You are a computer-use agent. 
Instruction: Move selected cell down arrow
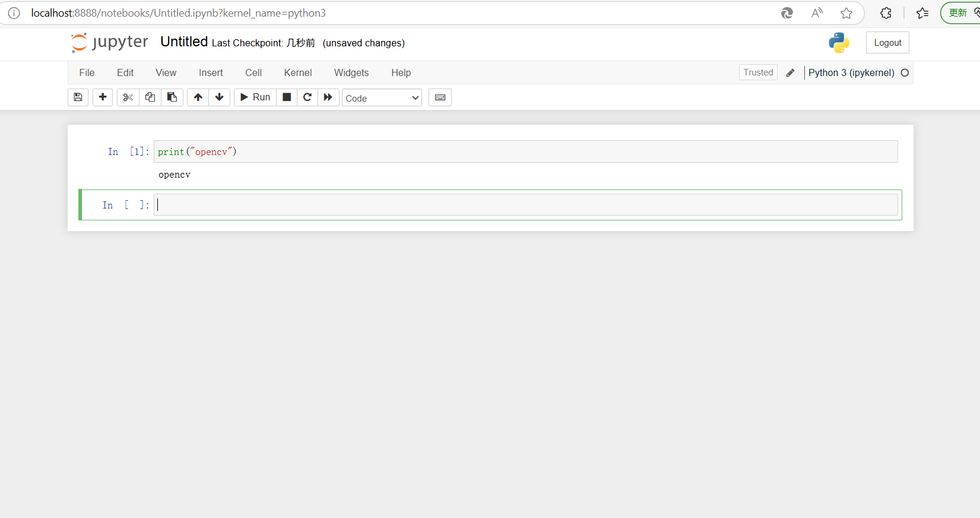[x=220, y=97]
